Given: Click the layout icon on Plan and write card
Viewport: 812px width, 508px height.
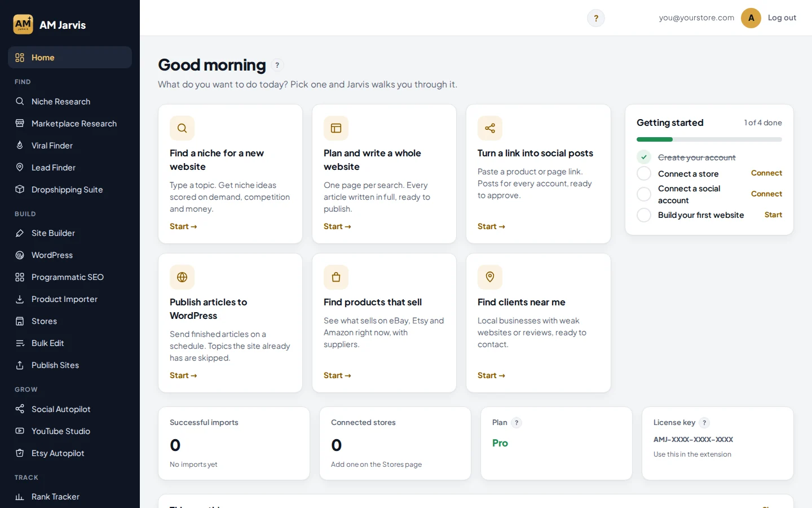Looking at the screenshot, I should click(336, 128).
